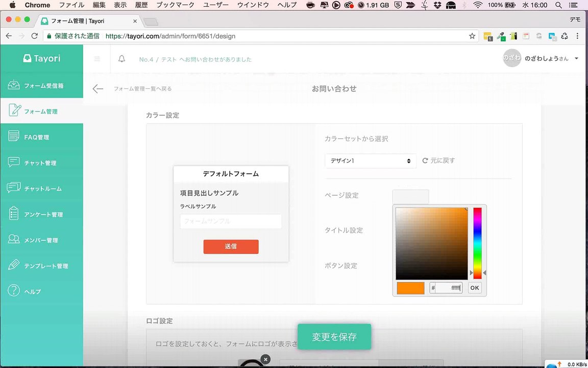Click the browser back button
This screenshot has width=588, height=368.
(x=9, y=36)
